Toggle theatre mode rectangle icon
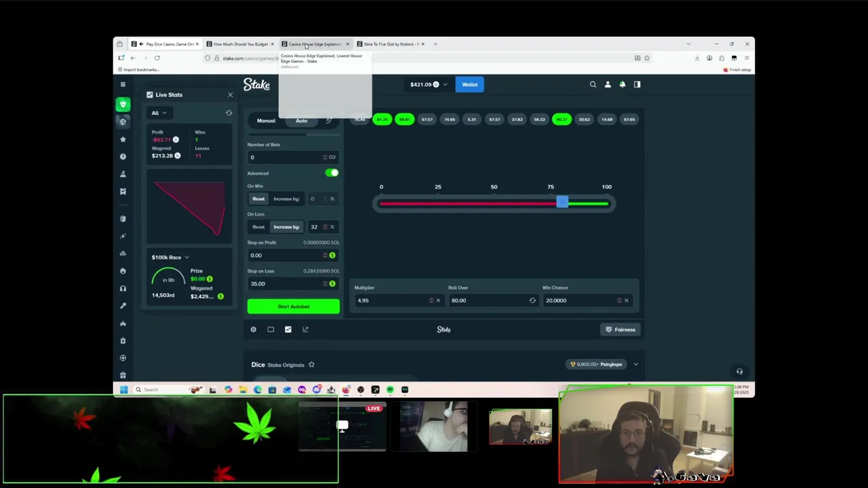This screenshot has width=868, height=488. click(271, 329)
